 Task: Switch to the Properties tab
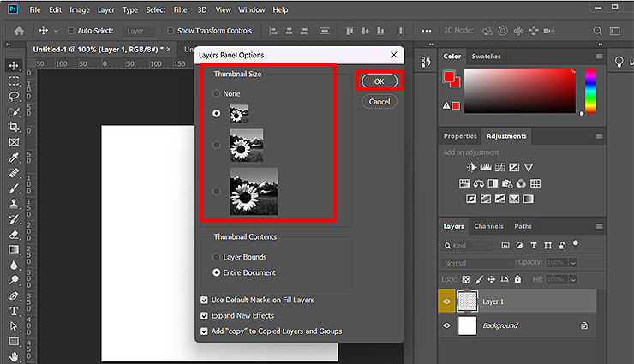tap(460, 136)
